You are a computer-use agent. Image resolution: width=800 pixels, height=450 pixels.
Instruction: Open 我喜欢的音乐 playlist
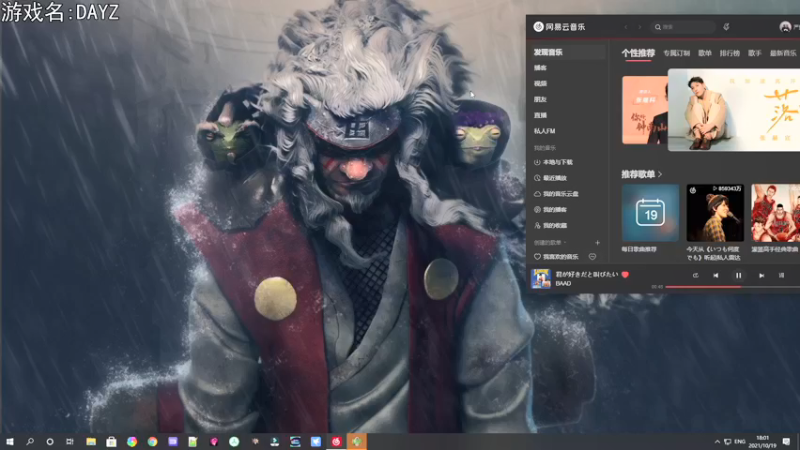click(x=556, y=257)
